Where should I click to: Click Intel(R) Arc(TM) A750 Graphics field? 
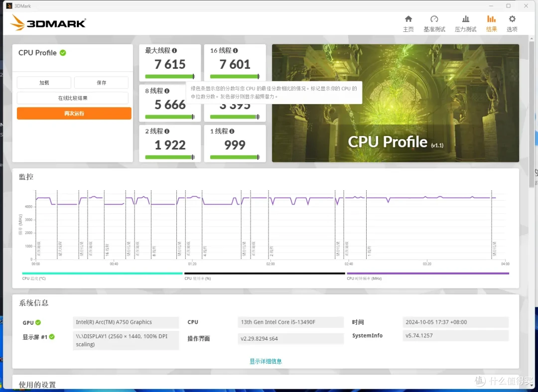point(126,322)
